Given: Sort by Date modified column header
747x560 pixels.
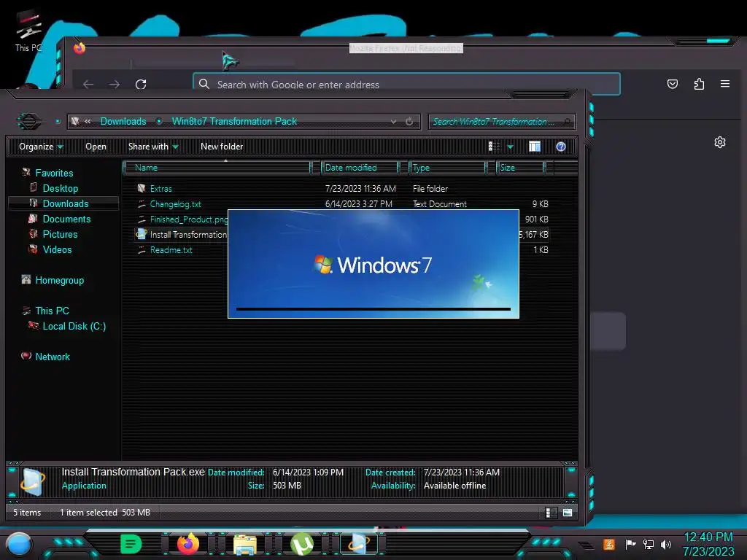Looking at the screenshot, I should (360, 168).
